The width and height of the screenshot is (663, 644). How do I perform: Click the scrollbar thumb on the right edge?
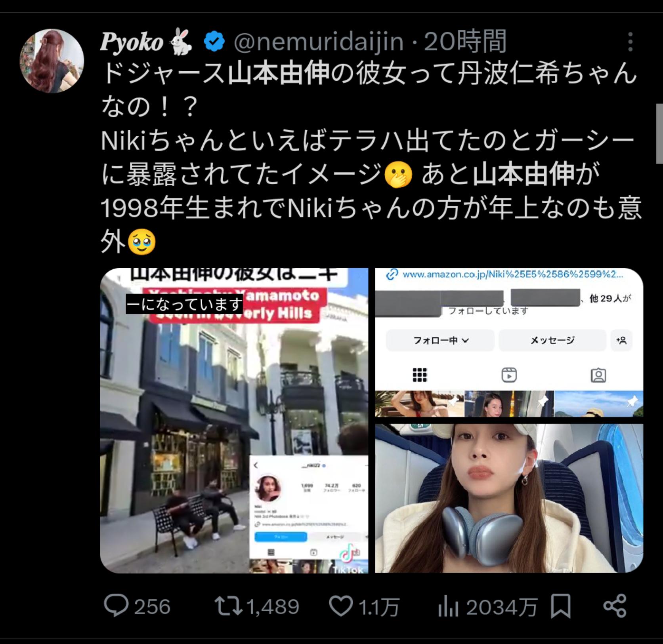coord(659,133)
